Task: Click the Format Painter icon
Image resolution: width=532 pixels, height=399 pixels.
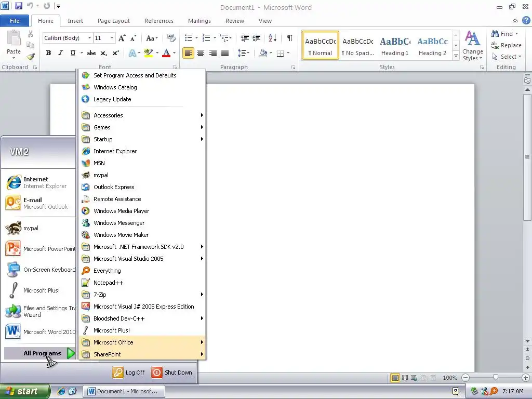Action: [x=31, y=57]
